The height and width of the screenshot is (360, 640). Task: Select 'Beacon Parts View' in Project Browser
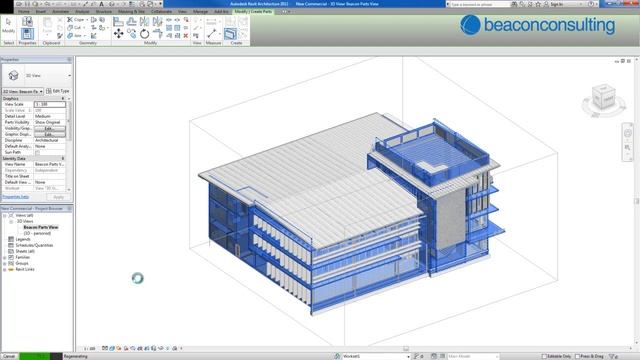click(41, 227)
